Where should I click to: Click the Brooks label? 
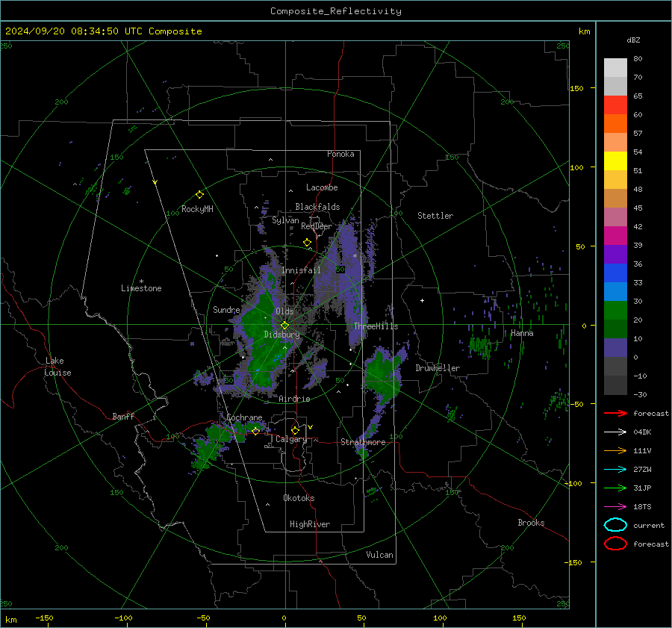coord(531,523)
